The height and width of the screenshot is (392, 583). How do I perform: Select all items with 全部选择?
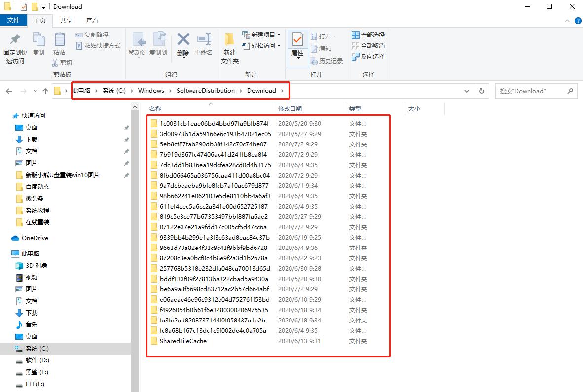367,35
